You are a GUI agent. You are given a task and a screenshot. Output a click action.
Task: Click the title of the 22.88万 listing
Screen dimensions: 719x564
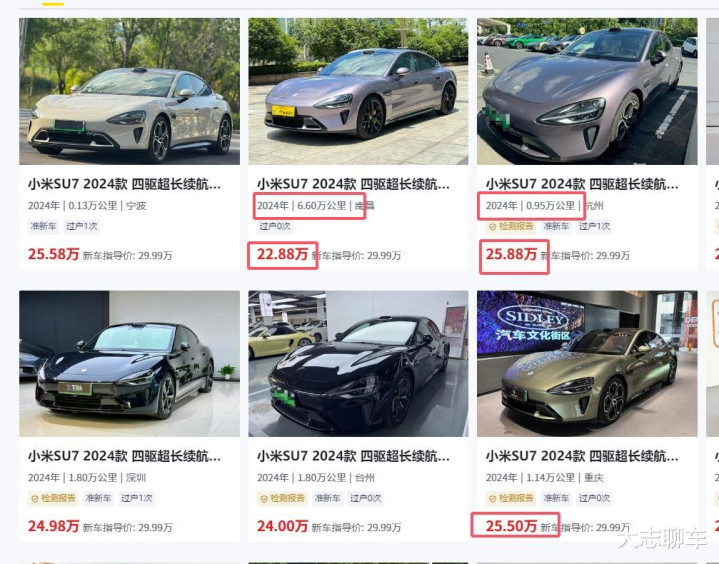coord(353,184)
